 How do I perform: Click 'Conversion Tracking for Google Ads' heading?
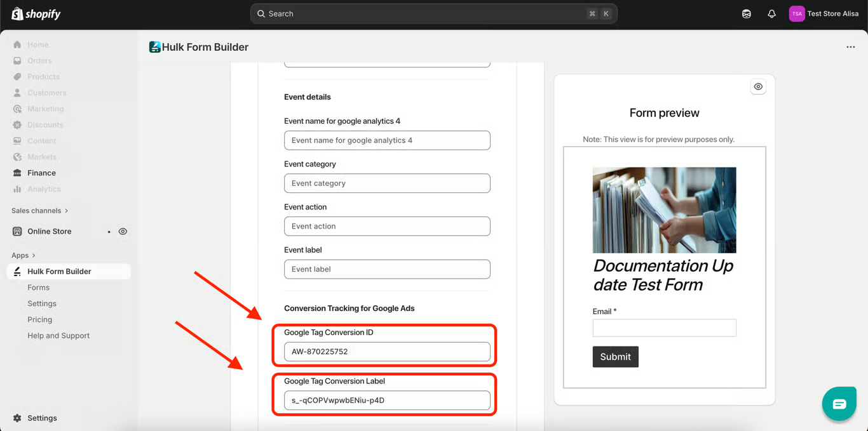click(349, 308)
